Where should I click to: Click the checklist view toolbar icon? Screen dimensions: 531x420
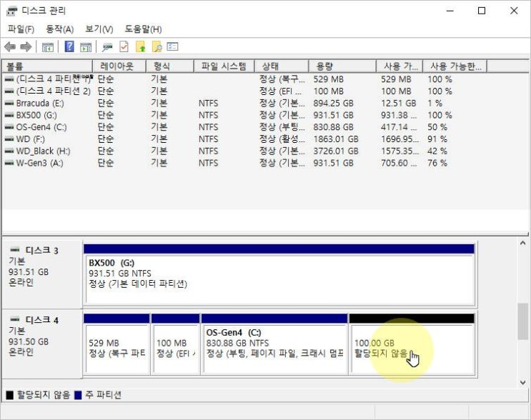pyautogui.click(x=172, y=46)
